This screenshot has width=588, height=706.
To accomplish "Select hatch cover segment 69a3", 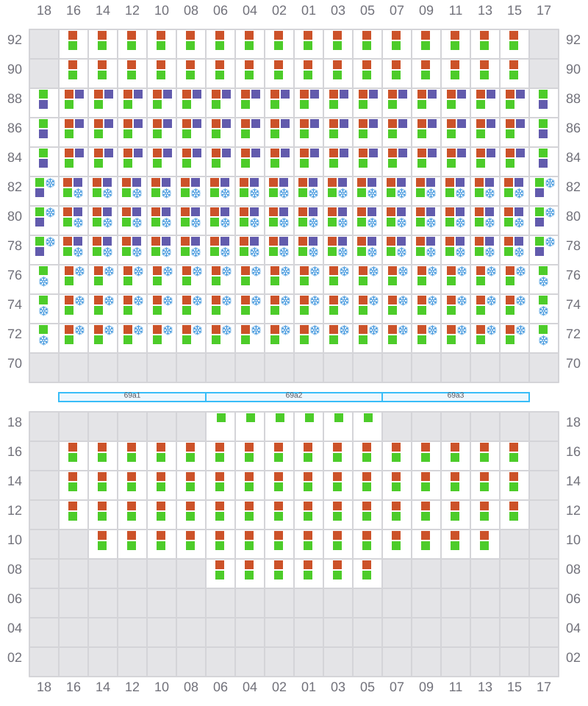I will pos(456,396).
